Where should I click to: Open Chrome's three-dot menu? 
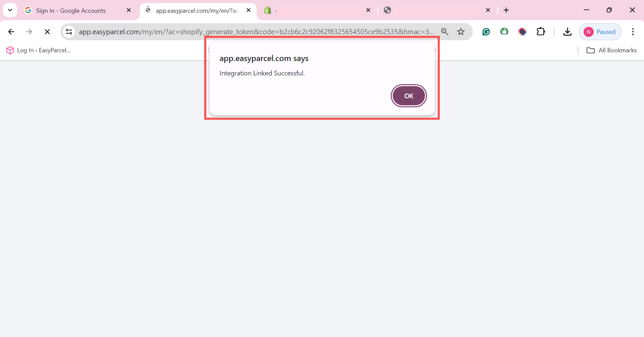(633, 32)
